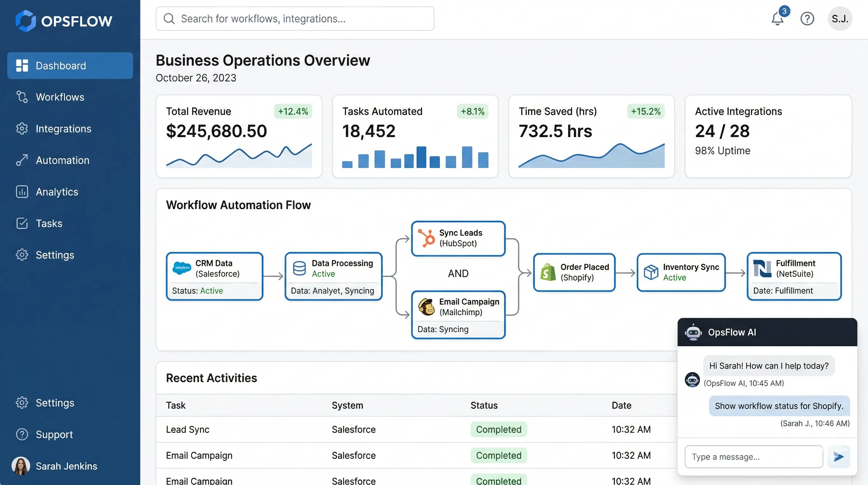Screen dimensions: 868x485
Task: Open Sarah Jenkins profile photo
Action: tap(21, 466)
